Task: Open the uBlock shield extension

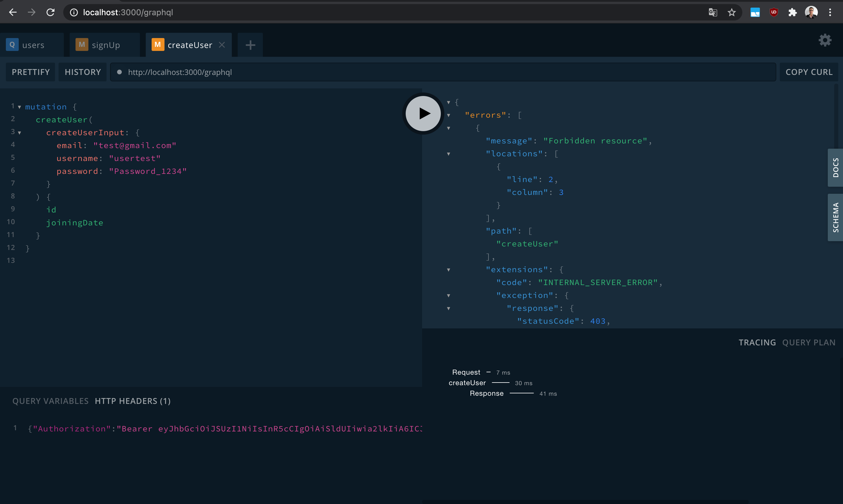Action: (774, 13)
